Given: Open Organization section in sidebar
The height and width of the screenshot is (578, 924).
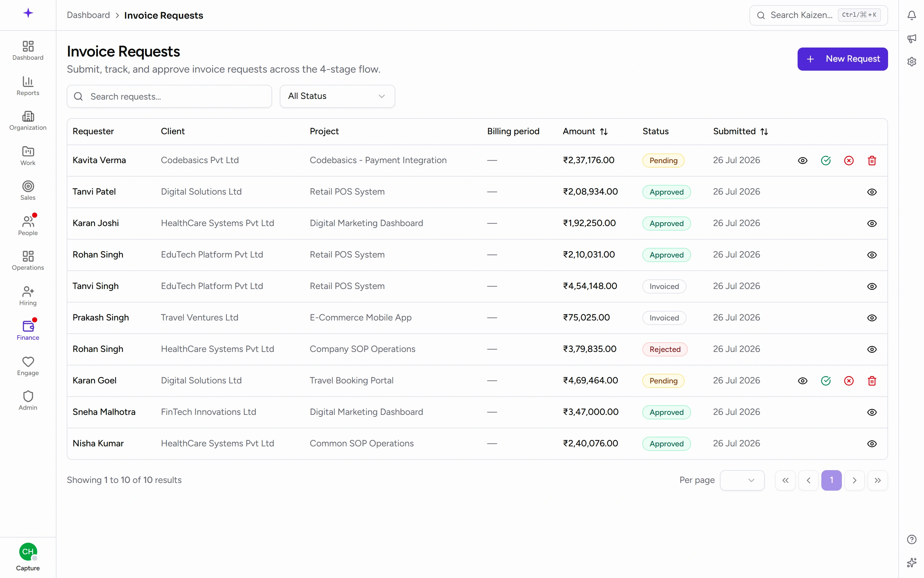Looking at the screenshot, I should point(28,121).
